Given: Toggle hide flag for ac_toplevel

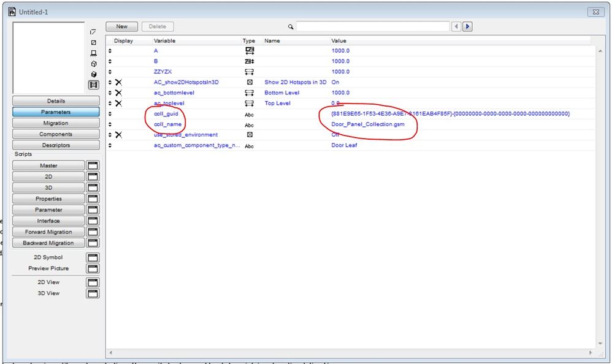Looking at the screenshot, I should click(x=118, y=104).
